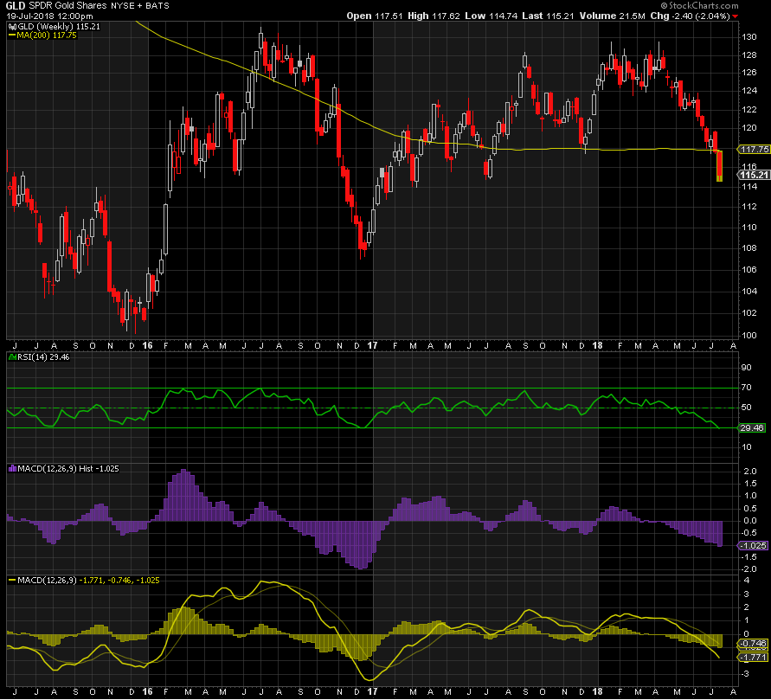771x700 pixels.
Task: Select the 'Low 114.74' quote value
Action: point(492,16)
